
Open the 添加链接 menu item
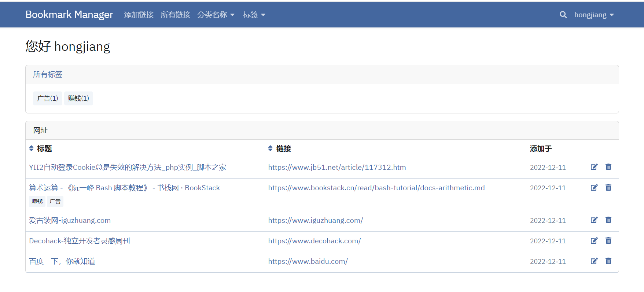click(139, 15)
